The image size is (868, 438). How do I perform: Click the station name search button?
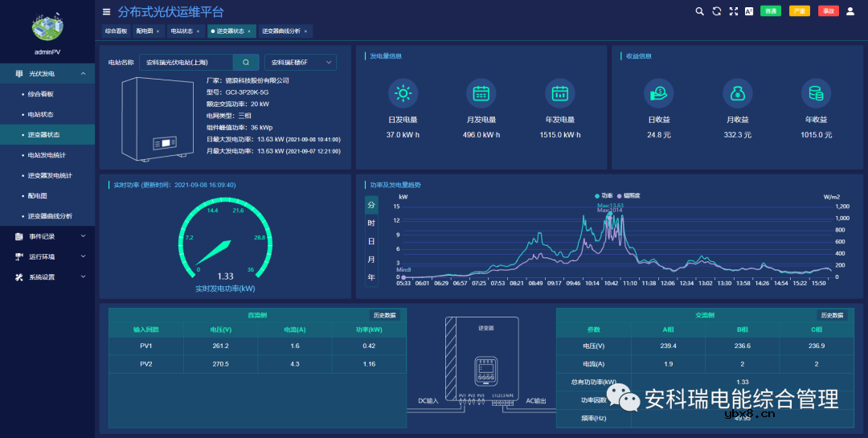click(246, 62)
